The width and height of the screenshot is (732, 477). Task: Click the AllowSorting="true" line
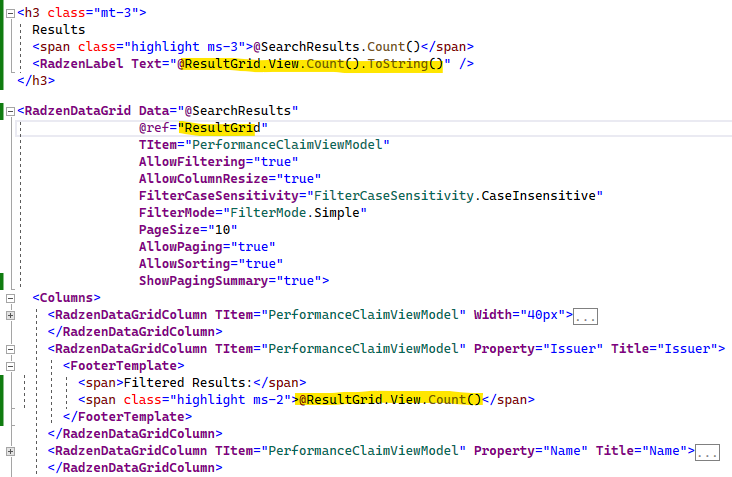(x=211, y=264)
